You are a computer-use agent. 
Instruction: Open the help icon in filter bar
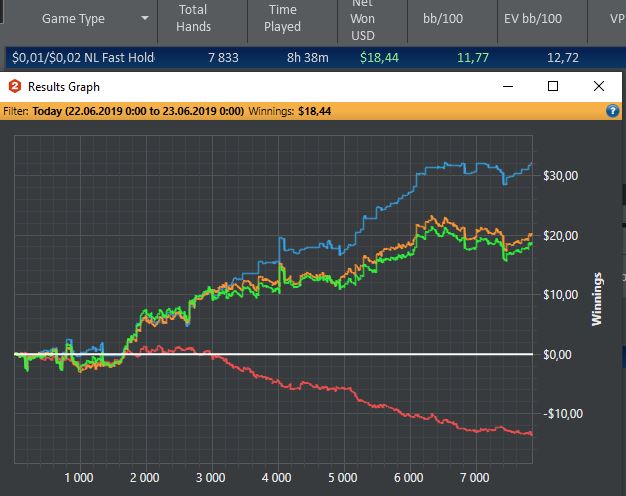[x=612, y=111]
